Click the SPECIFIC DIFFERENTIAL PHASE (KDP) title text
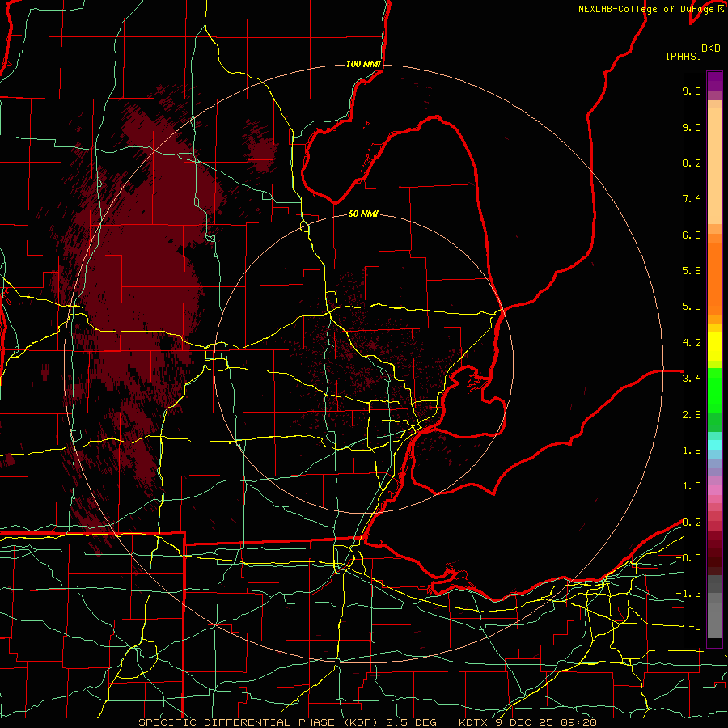The image size is (728, 728). pyautogui.click(x=258, y=722)
